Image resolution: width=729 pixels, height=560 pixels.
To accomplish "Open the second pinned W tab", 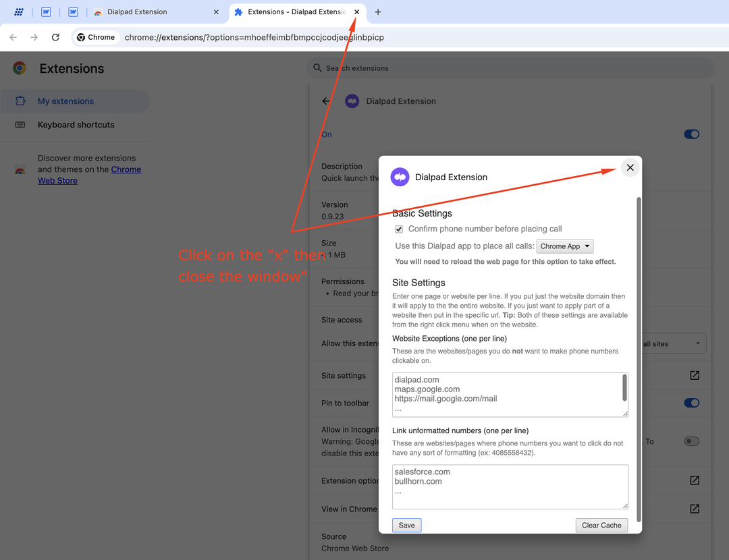I will coord(73,12).
